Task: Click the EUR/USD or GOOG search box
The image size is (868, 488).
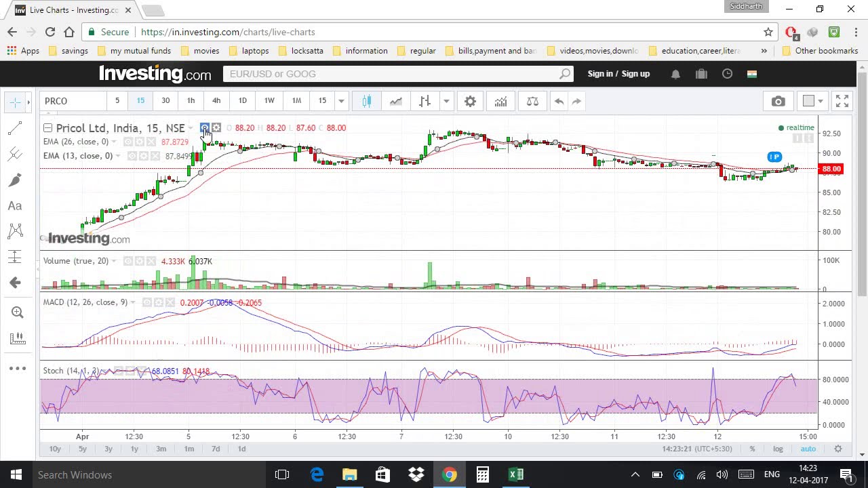Action: click(x=398, y=74)
